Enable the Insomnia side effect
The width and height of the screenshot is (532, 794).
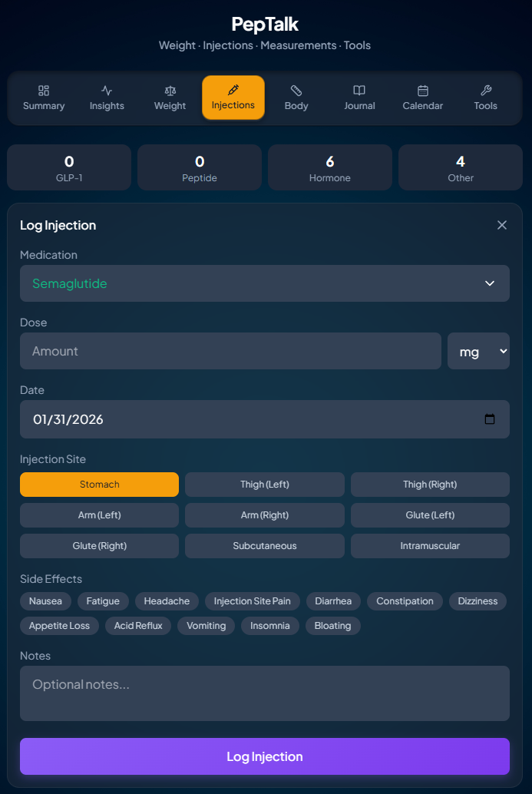(269, 626)
